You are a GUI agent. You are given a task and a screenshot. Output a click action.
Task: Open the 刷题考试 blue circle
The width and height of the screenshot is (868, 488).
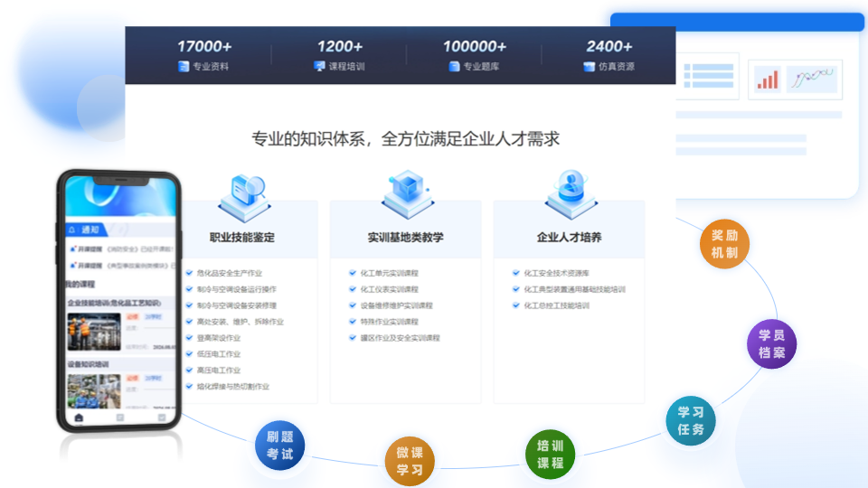(x=279, y=445)
